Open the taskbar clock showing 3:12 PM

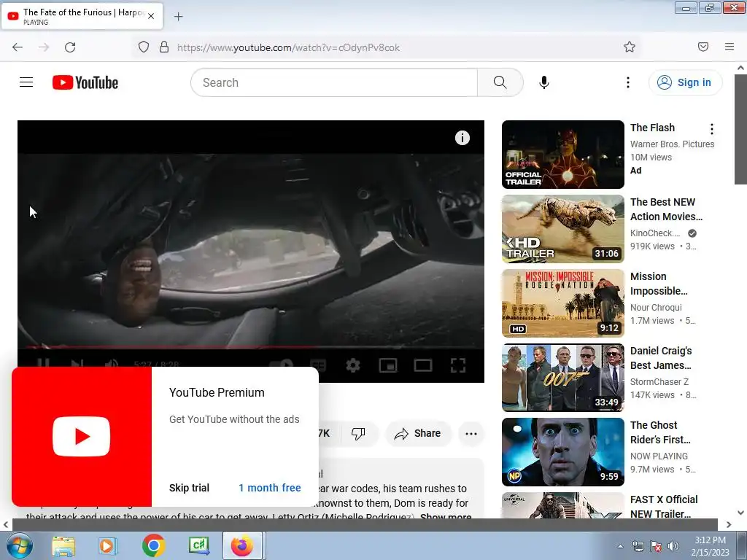click(x=711, y=545)
